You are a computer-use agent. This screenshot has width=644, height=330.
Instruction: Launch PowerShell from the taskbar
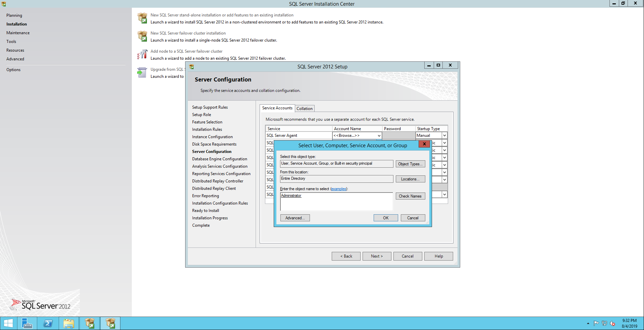pyautogui.click(x=48, y=323)
